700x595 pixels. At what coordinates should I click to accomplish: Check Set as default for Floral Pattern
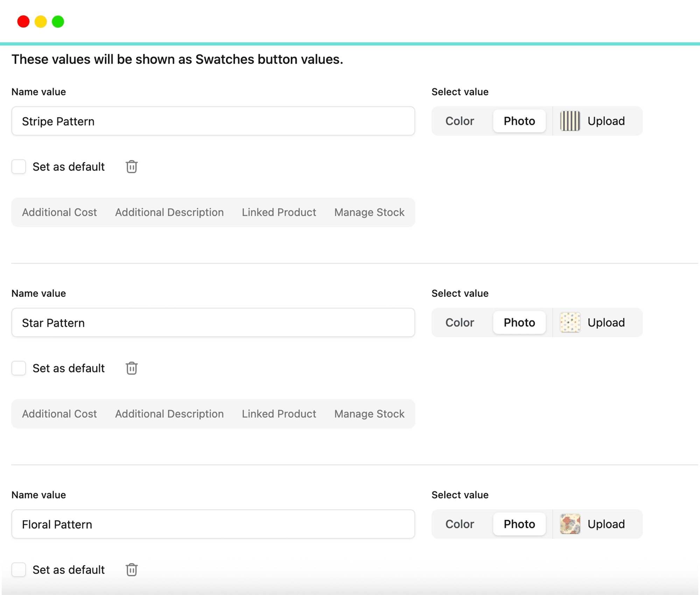point(19,570)
